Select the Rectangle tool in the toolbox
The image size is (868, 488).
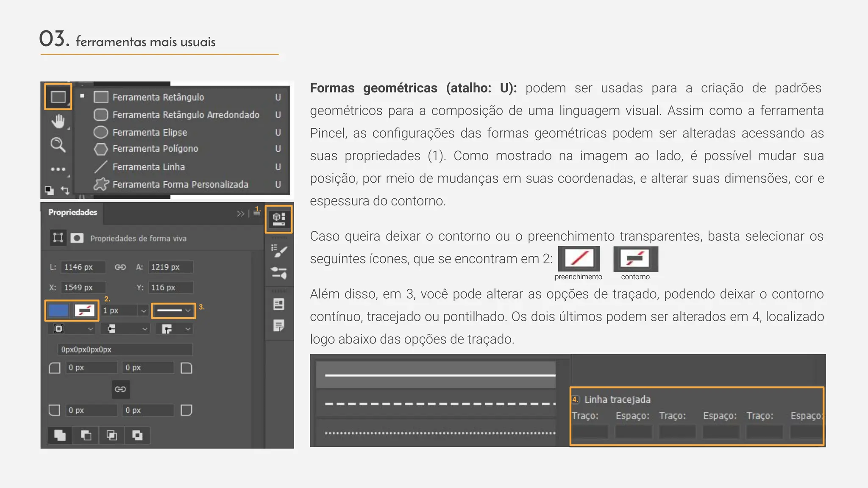tap(58, 97)
